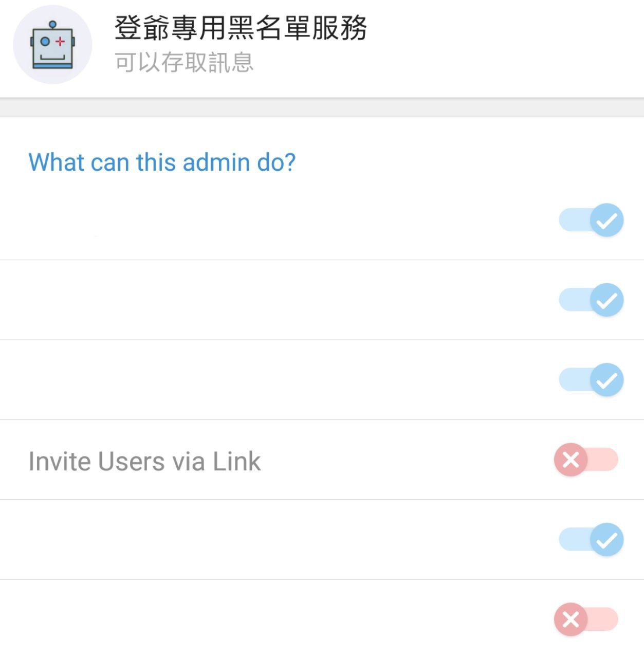The image size is (644, 658).
Task: Click the 可以存取訊息 subtitle text
Action: 184,63
